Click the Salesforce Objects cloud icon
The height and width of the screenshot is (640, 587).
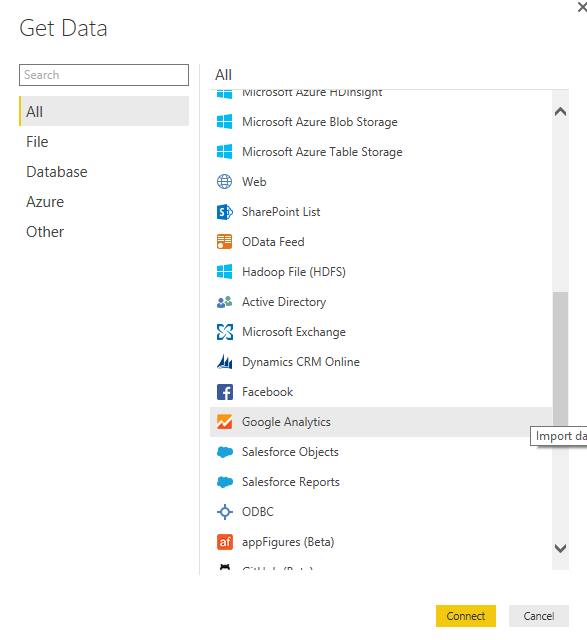(225, 452)
